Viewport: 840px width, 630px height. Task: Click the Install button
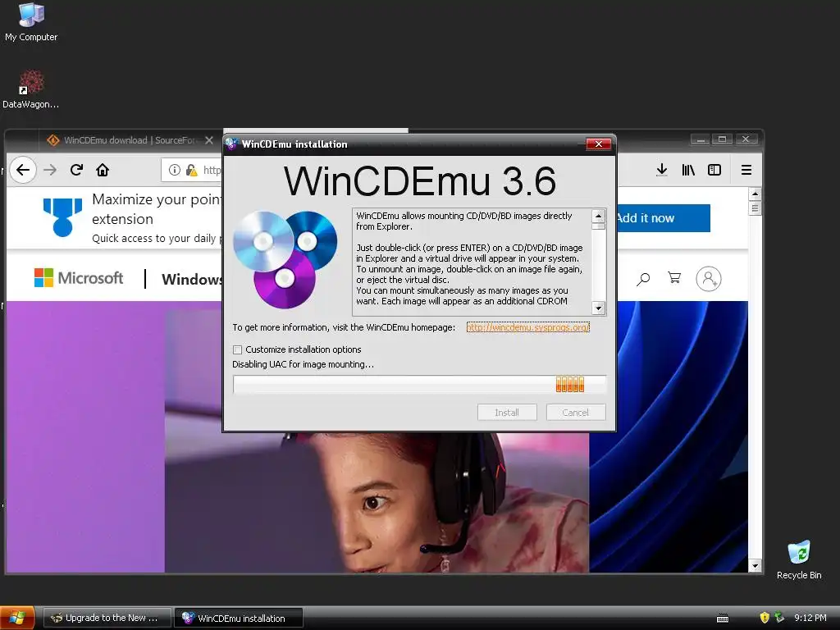pos(507,412)
